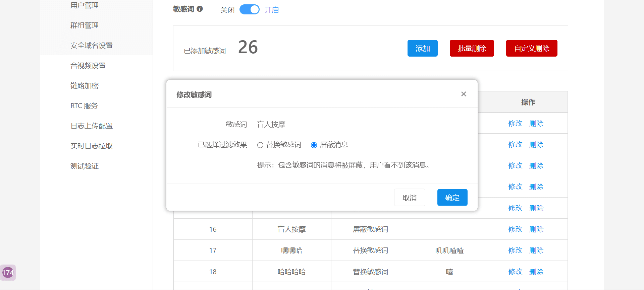Click cell 嘻 in row 18
This screenshot has width=644, height=290.
tap(449, 272)
